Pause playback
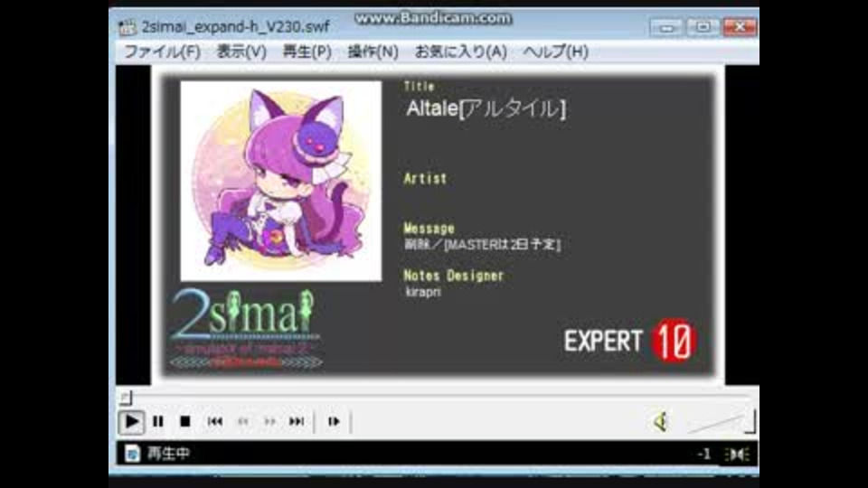Image resolution: width=868 pixels, height=488 pixels. coord(157,422)
